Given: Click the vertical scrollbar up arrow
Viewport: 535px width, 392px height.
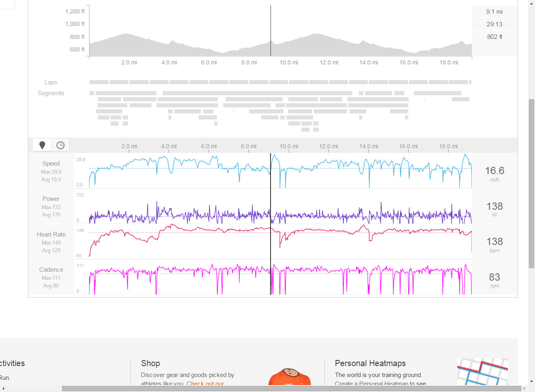Looking at the screenshot, I should tap(531, 3).
